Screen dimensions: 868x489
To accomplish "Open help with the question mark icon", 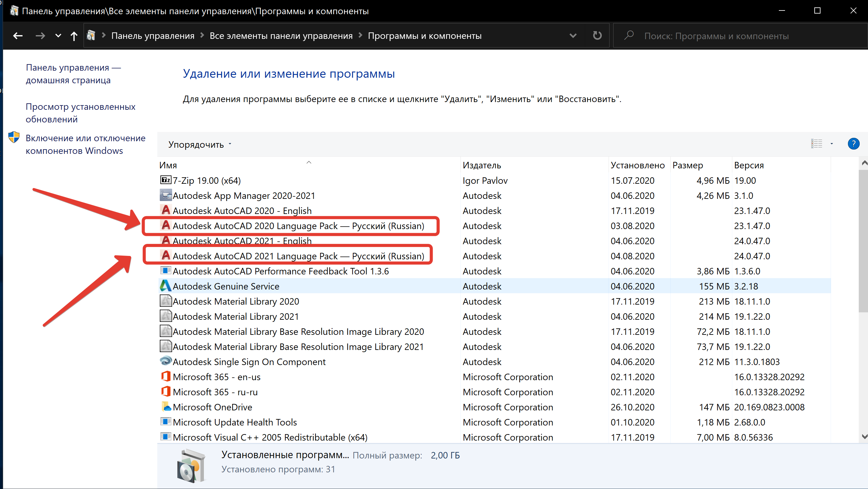I will 853,144.
